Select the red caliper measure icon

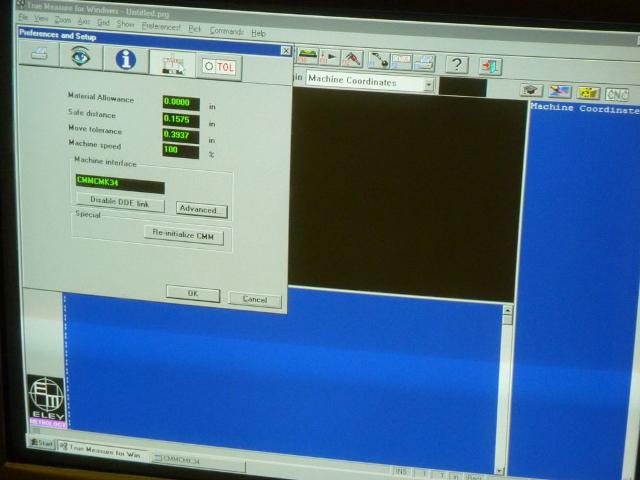tap(352, 58)
